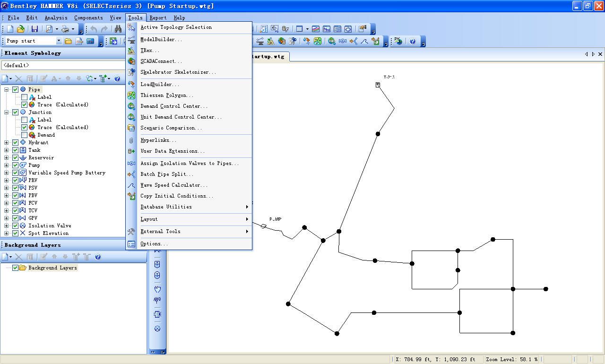Click the Save diskette icon
605x364 pixels.
pyautogui.click(x=35, y=29)
